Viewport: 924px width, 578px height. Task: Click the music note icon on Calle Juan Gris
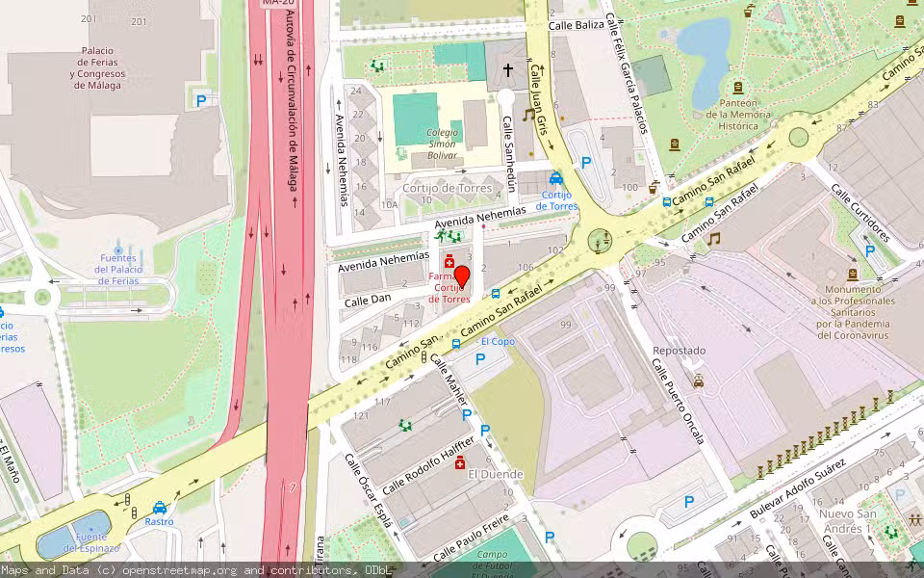527,114
